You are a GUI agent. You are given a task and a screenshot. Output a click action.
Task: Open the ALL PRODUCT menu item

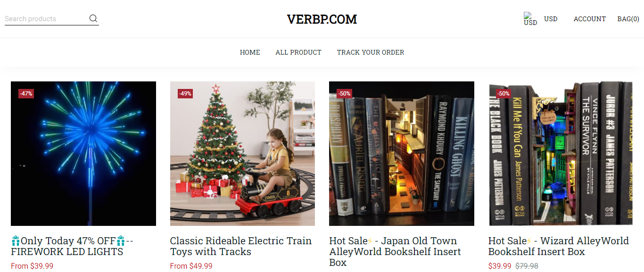[298, 52]
